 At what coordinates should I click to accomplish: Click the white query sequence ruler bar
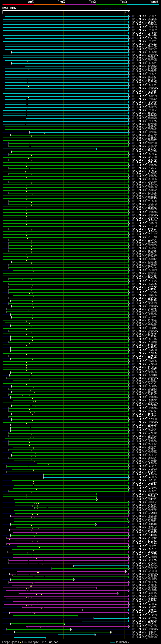(x=66, y=11)
